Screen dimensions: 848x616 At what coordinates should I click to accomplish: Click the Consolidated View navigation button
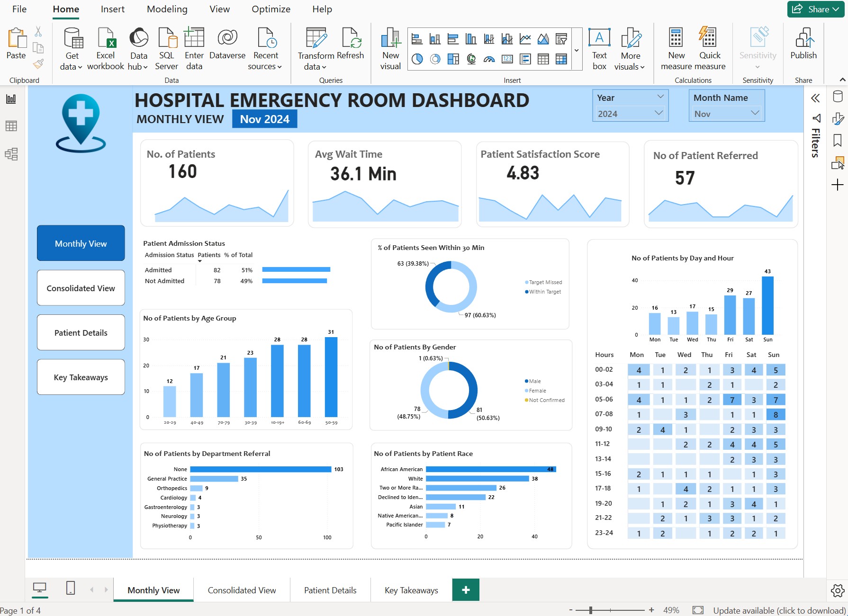pyautogui.click(x=81, y=288)
